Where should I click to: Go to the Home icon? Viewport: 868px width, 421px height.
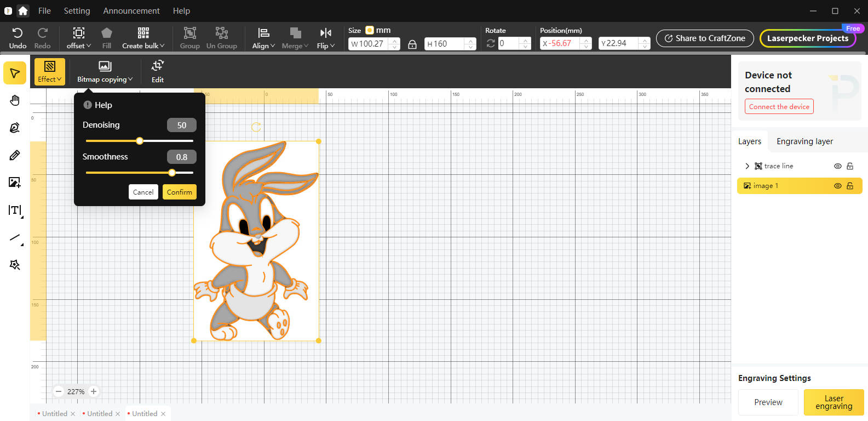tap(23, 10)
